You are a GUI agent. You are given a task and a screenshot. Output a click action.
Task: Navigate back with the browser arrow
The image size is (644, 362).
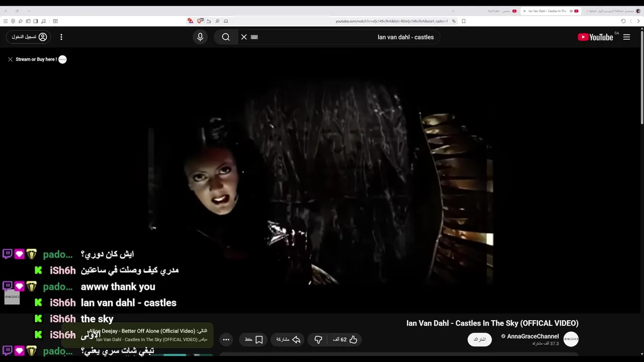[x=639, y=21]
